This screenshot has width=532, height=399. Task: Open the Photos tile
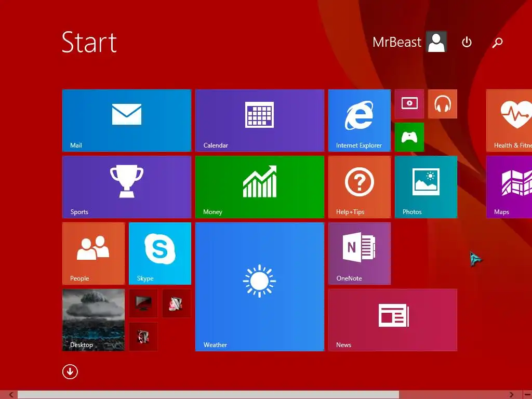point(426,187)
